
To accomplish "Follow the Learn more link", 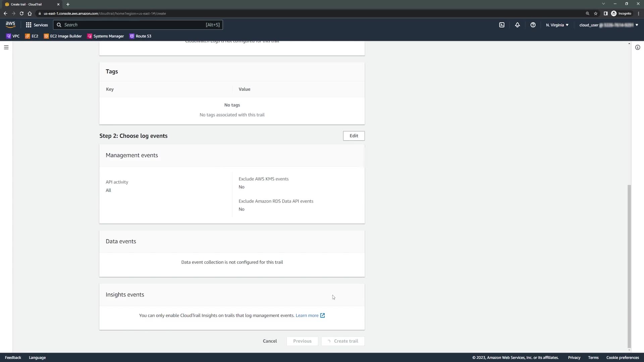I will point(307,315).
